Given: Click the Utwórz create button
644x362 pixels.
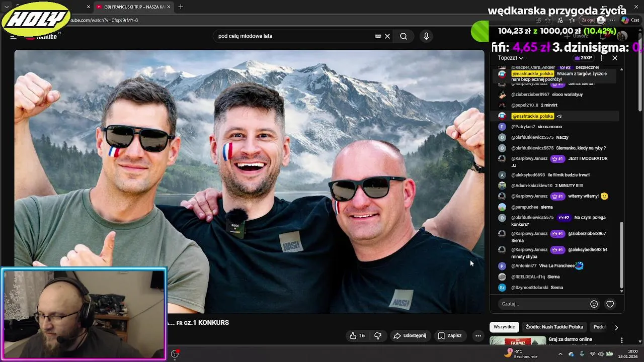Looking at the screenshot, I should click(x=577, y=36).
